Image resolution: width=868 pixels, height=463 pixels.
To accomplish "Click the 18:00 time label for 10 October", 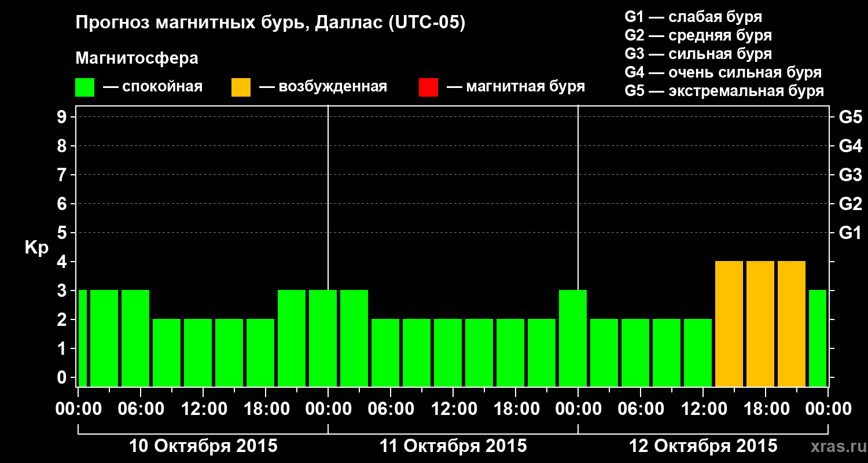I will (266, 409).
